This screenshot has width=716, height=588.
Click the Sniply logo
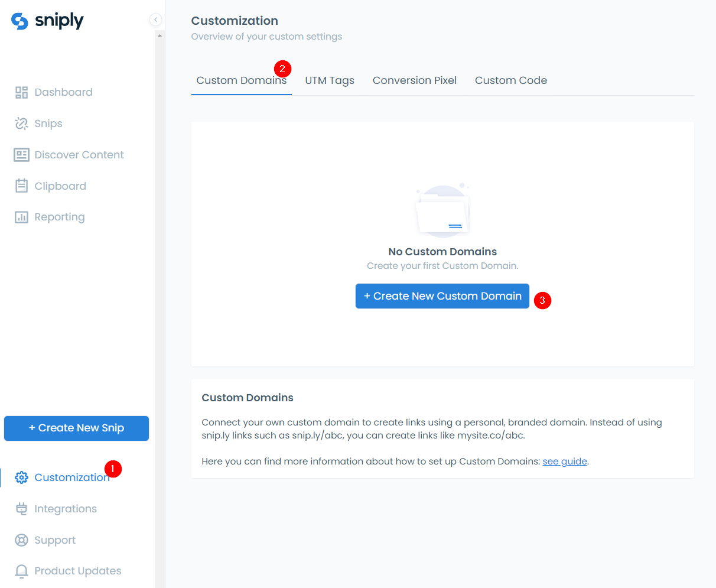47,20
